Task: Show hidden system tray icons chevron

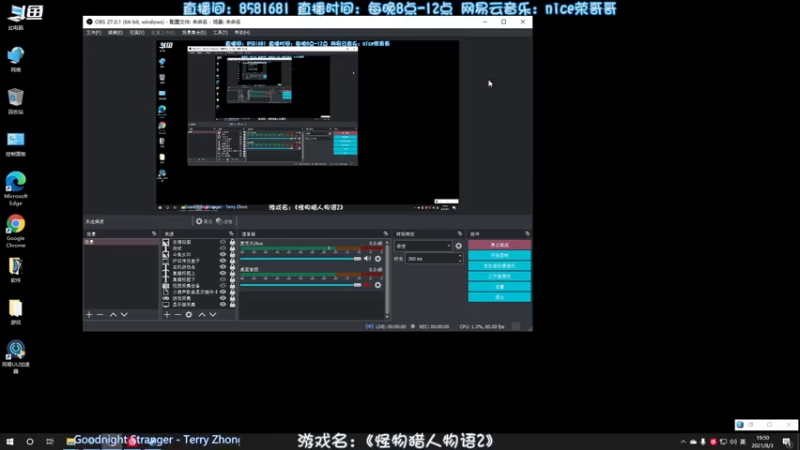Action: click(x=683, y=442)
